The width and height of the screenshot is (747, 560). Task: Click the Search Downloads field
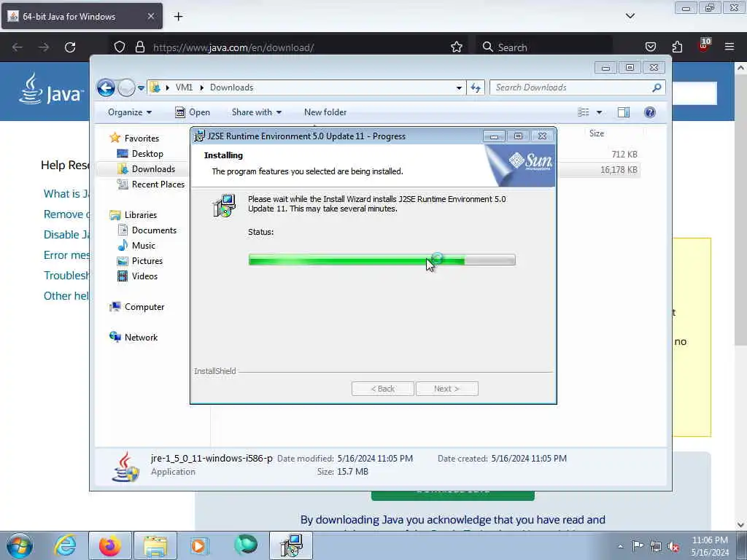tap(577, 87)
